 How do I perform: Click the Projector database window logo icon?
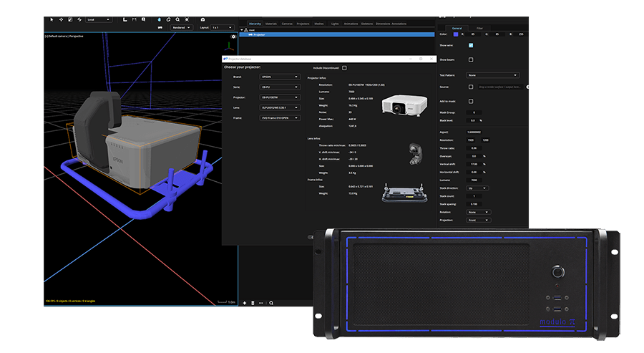(225, 59)
